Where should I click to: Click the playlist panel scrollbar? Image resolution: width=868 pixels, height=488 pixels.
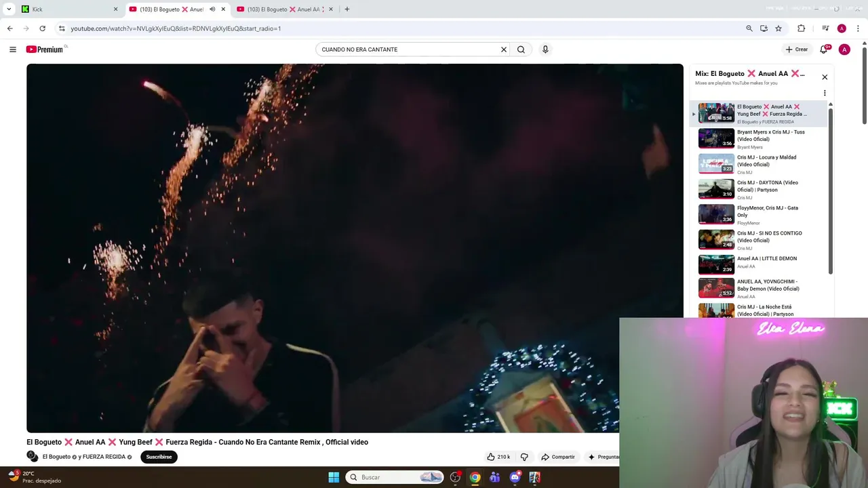[831, 190]
